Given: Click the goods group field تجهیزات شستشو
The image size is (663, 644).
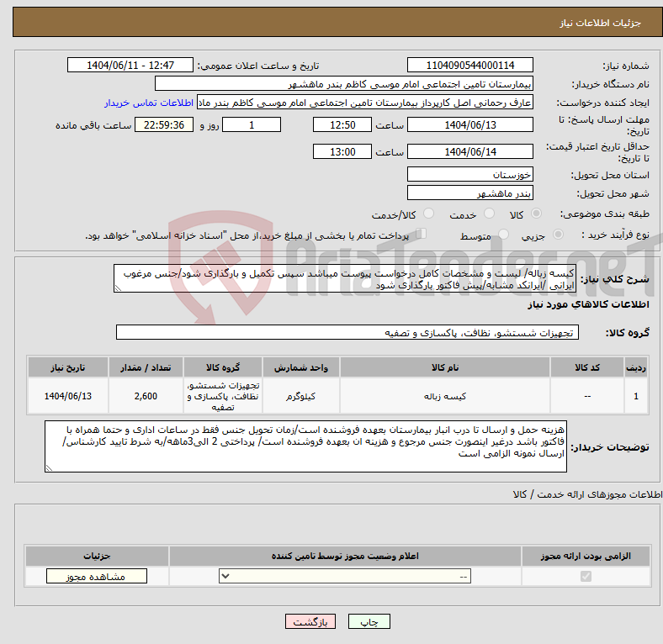Looking at the screenshot, I should point(347,332).
